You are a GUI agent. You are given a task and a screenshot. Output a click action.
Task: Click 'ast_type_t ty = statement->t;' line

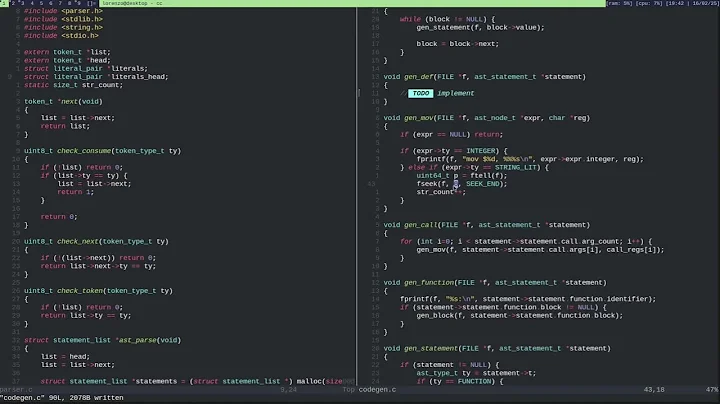(x=476, y=373)
